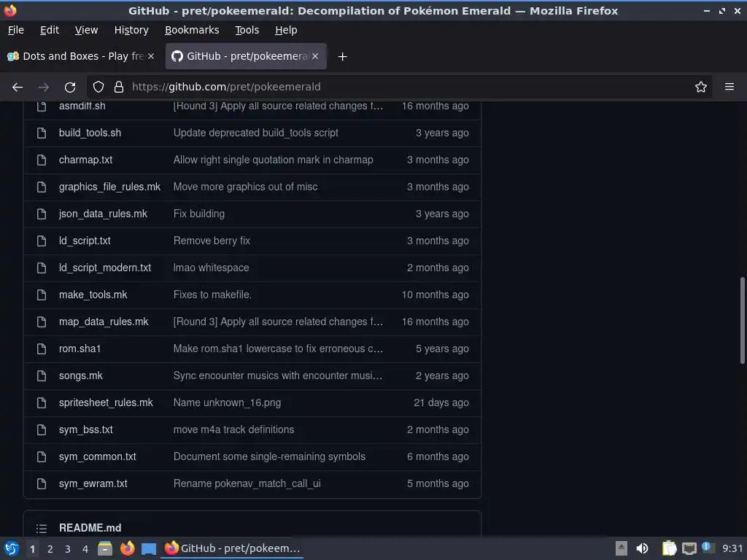Click the README.md heading
747x560 pixels.
90,528
